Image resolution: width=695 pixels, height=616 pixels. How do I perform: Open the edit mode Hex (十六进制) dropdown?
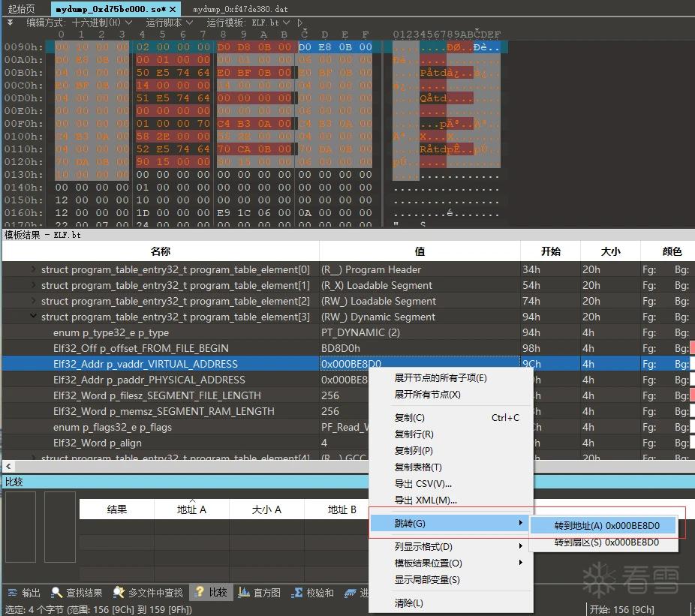102,23
